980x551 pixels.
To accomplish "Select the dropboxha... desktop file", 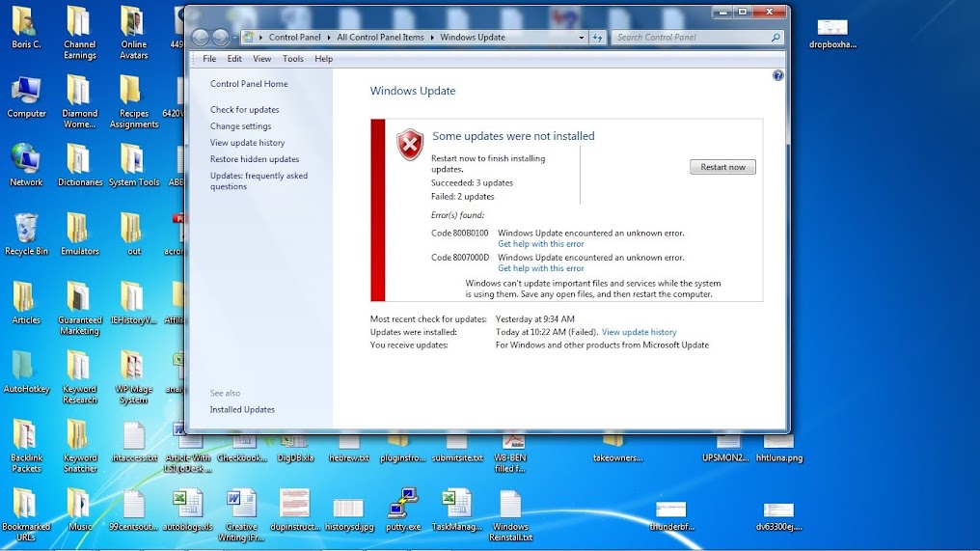I will coord(832,34).
